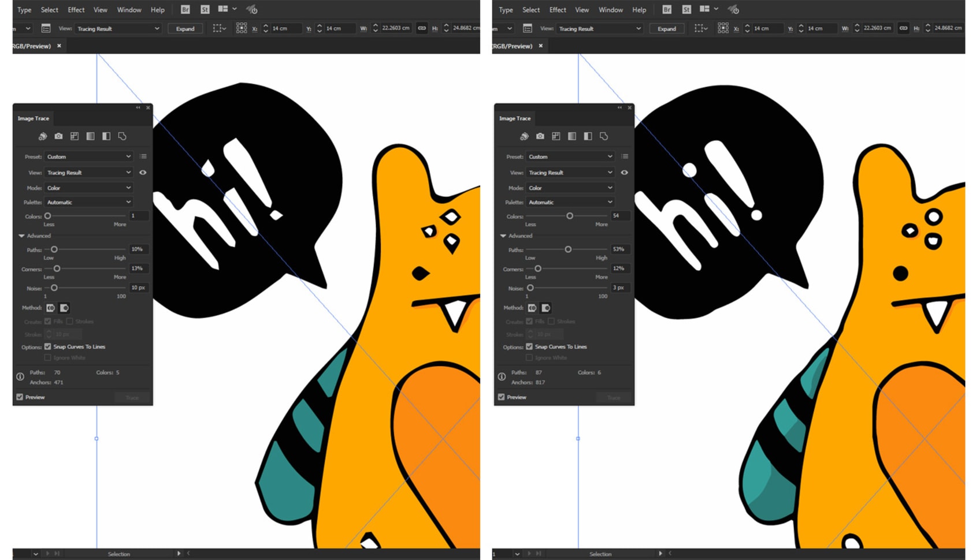Click Grayscale preset icon in right Image Trace panel
Viewport: 980px width, 560px height.
click(x=572, y=136)
